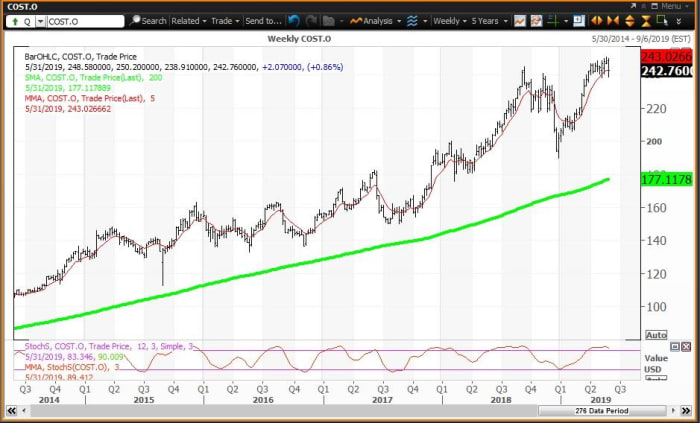Click the scrollbar right arrow

pos(674,411)
